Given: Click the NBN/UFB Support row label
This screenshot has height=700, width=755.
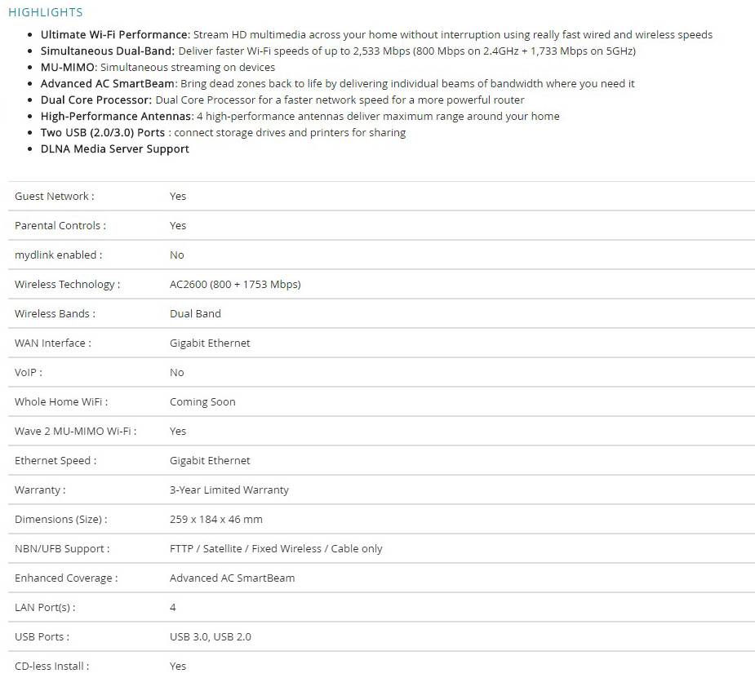Looking at the screenshot, I should (62, 548).
